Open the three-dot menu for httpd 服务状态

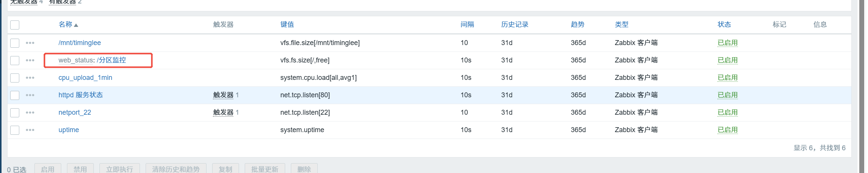click(30, 95)
